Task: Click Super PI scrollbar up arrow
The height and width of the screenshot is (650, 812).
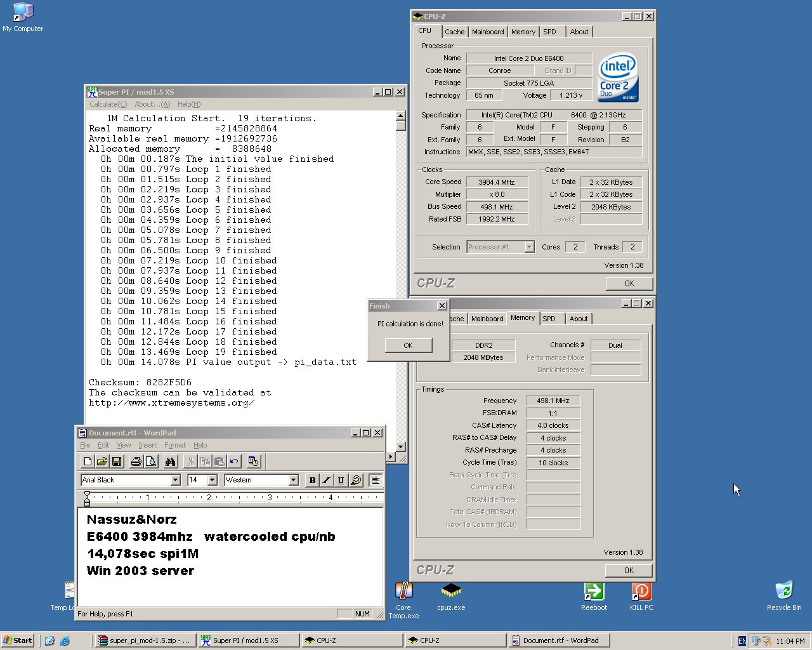Action: pos(400,116)
